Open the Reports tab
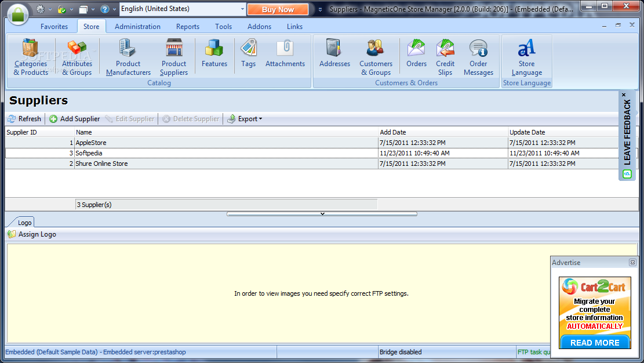 pos(188,26)
